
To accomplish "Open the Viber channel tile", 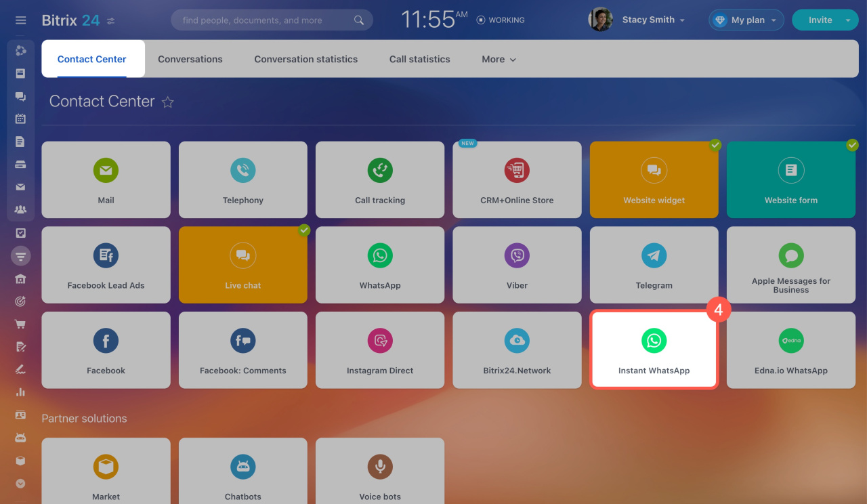I will [517, 265].
